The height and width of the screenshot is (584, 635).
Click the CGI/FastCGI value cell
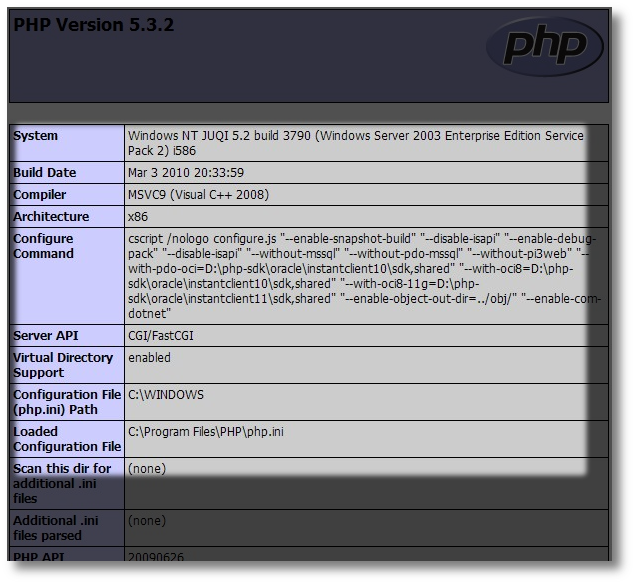[x=161, y=336]
